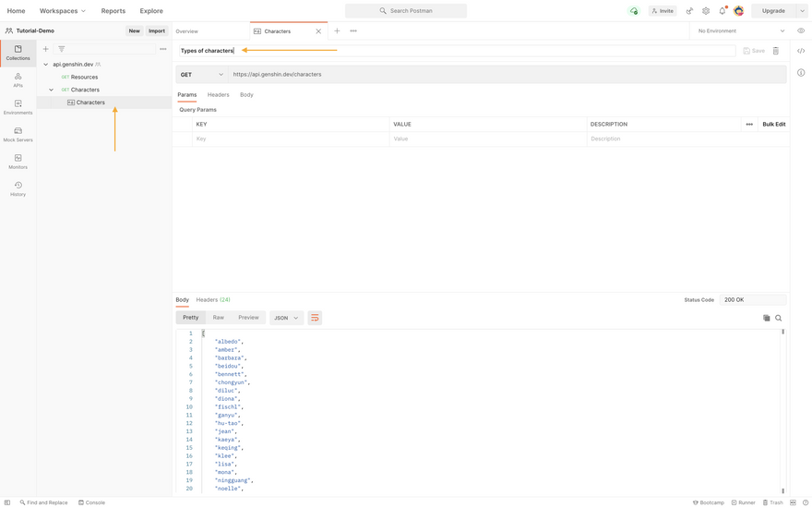812x508 pixels.
Task: Open the History sidebar panel
Action: (x=18, y=189)
